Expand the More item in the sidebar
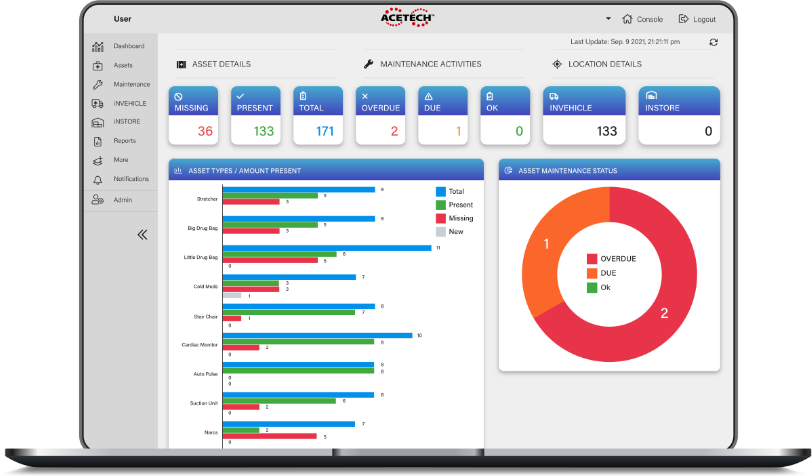812x476 pixels. pyautogui.click(x=121, y=160)
